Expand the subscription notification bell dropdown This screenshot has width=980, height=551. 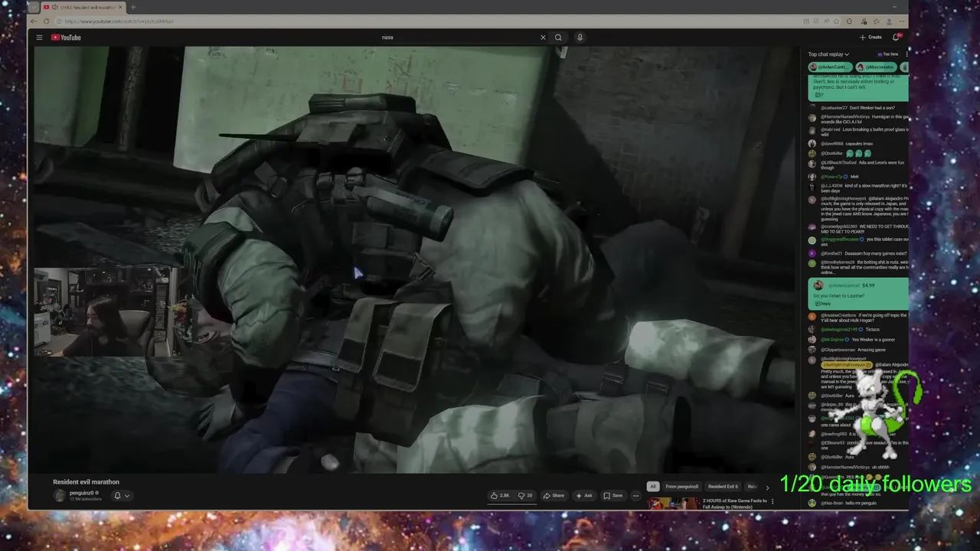[122, 496]
